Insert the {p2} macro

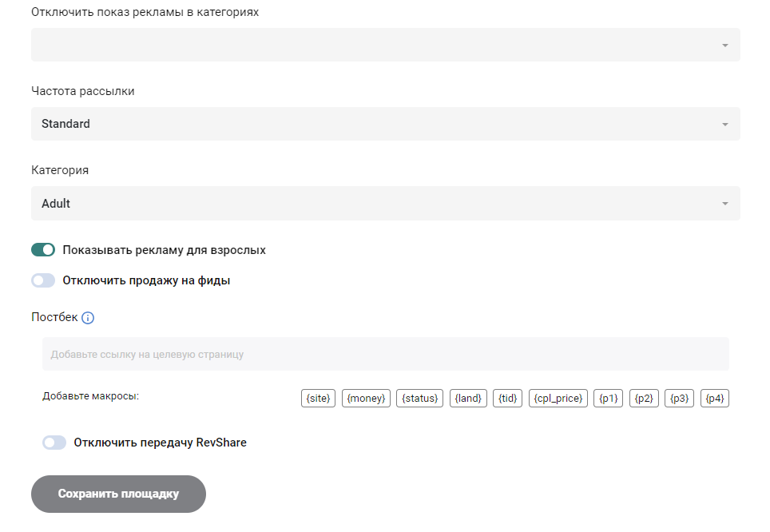click(643, 398)
